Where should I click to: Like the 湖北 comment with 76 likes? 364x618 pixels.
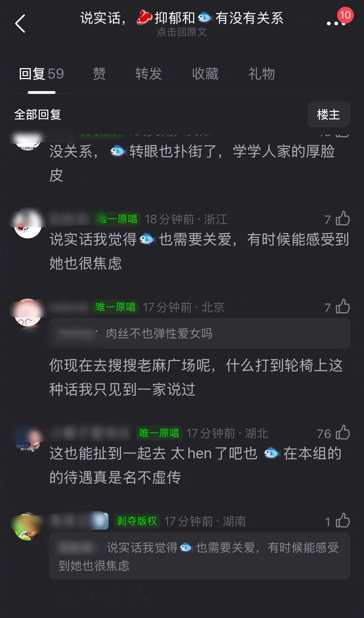(343, 433)
